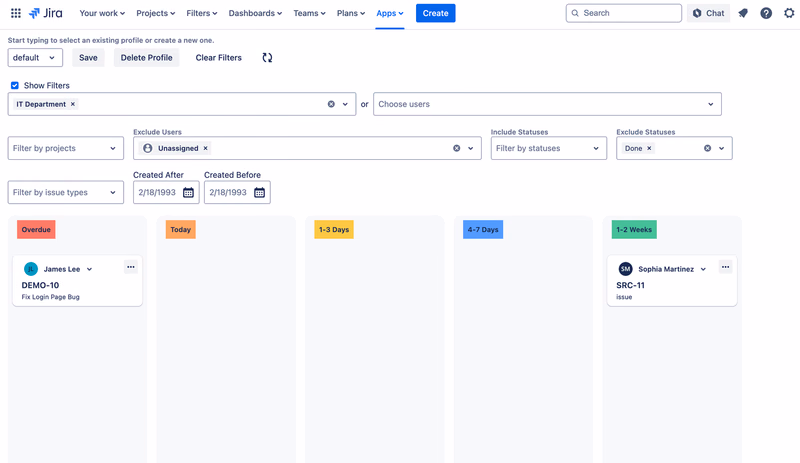
Task: Clear all Exclude Users values
Action: [457, 148]
